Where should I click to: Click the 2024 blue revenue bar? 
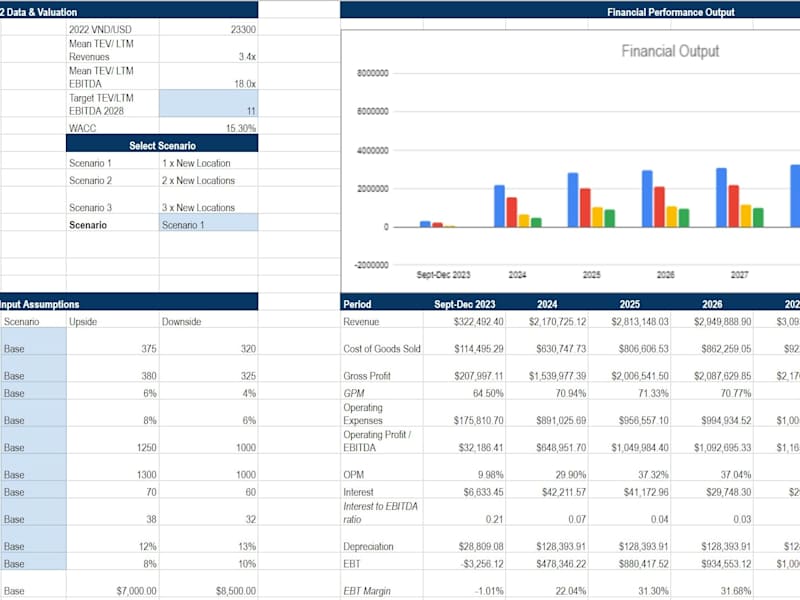tap(499, 206)
